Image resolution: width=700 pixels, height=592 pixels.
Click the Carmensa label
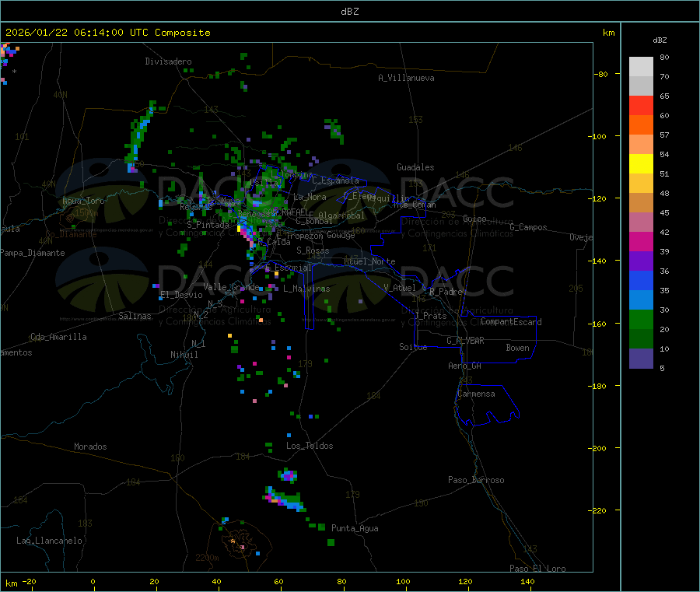[476, 394]
